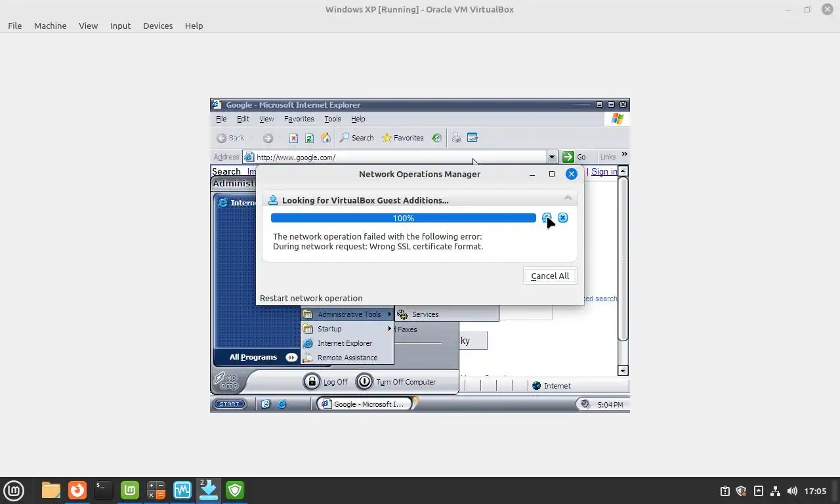This screenshot has height=504, width=840.
Task: Click the IE Print icon
Action: coord(456,138)
